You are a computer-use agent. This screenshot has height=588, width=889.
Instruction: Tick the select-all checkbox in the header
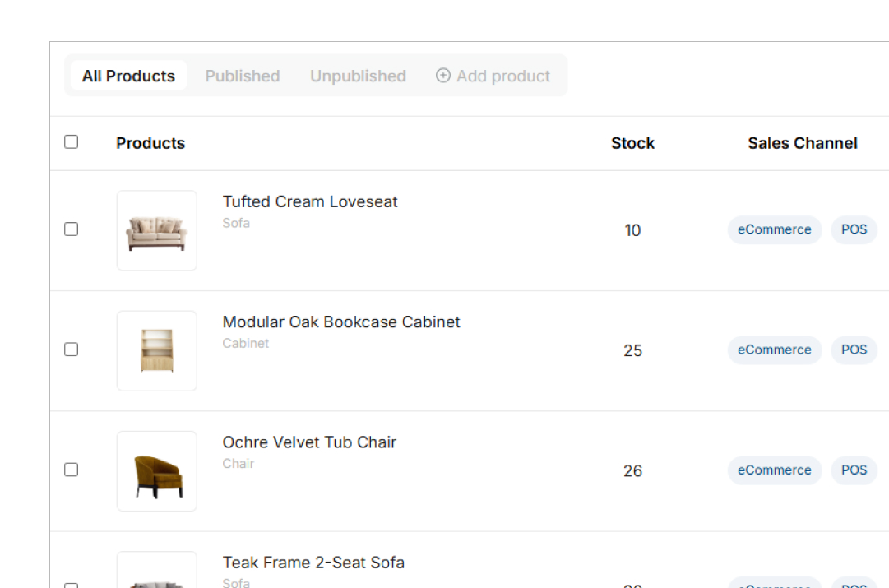pyautogui.click(x=71, y=141)
